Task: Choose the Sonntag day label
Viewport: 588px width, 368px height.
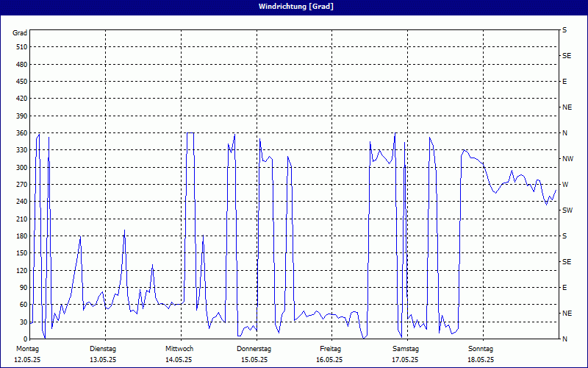Action: pyautogui.click(x=481, y=348)
